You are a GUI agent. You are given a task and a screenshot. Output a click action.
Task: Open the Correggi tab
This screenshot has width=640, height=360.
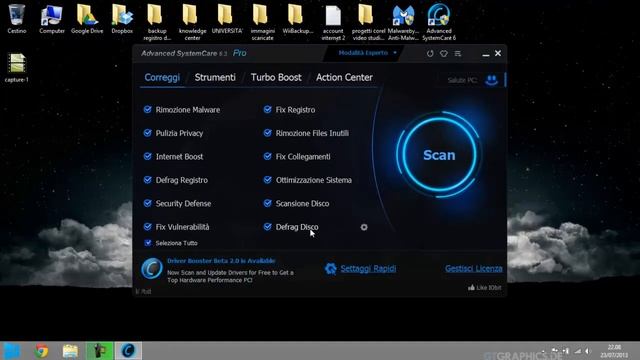click(162, 77)
